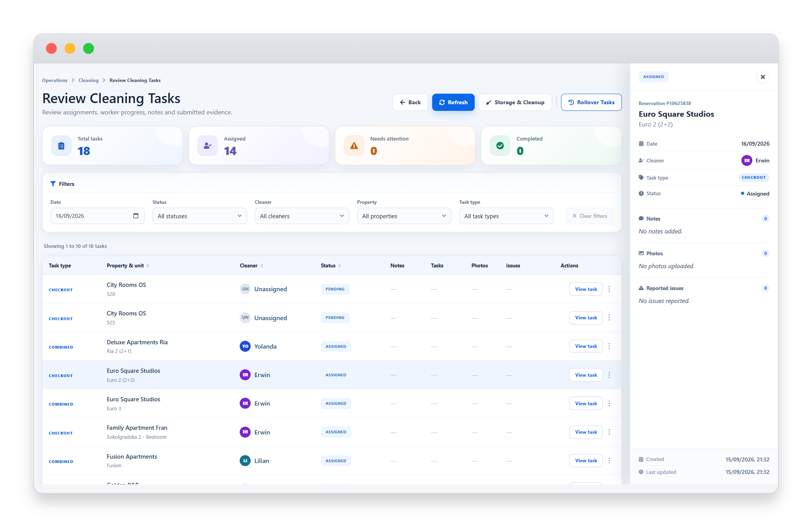Click the Date input field 16/09/2026

coord(97,216)
